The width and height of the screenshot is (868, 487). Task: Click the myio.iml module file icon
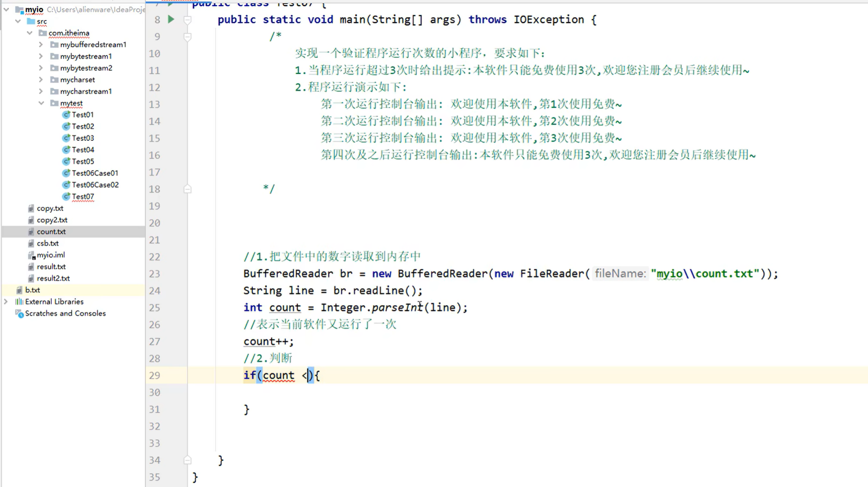[x=31, y=255]
